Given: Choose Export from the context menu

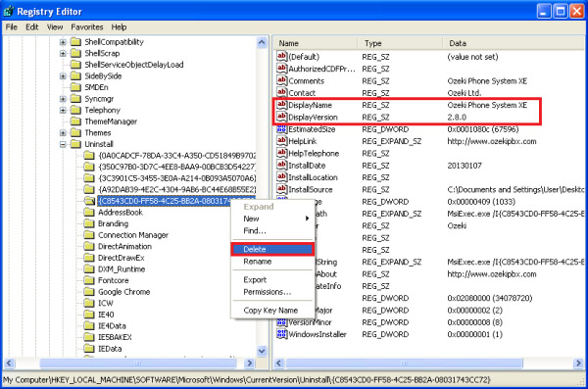Looking at the screenshot, I should [272, 280].
